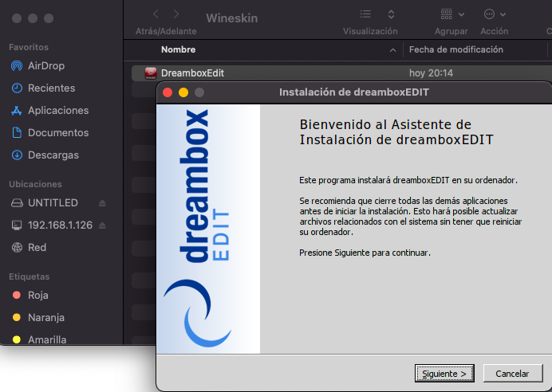Select the Naranja orange tag
The width and height of the screenshot is (552, 392).
pos(45,318)
